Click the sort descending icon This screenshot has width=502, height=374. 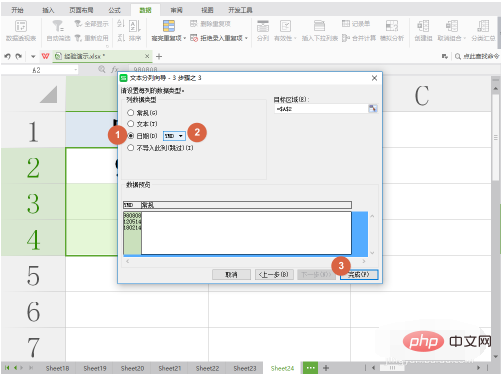pos(121,38)
